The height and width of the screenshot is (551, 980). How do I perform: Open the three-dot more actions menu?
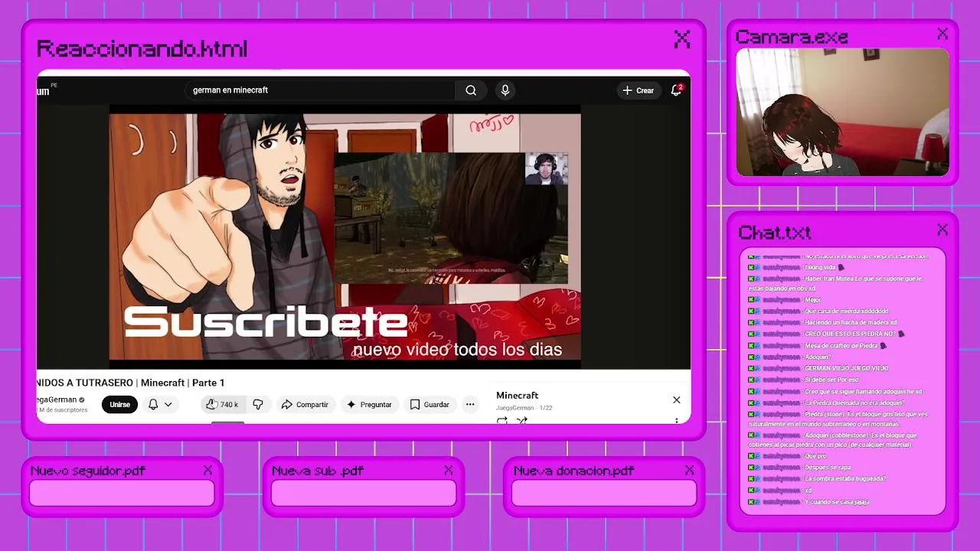470,404
